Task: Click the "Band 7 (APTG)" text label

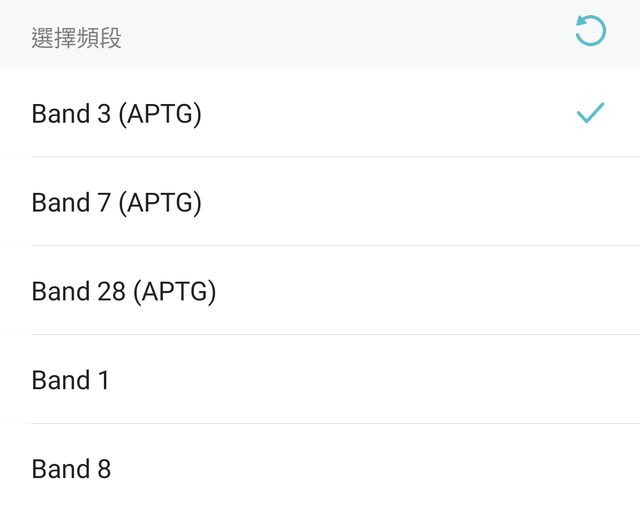Action: pyautogui.click(x=117, y=203)
